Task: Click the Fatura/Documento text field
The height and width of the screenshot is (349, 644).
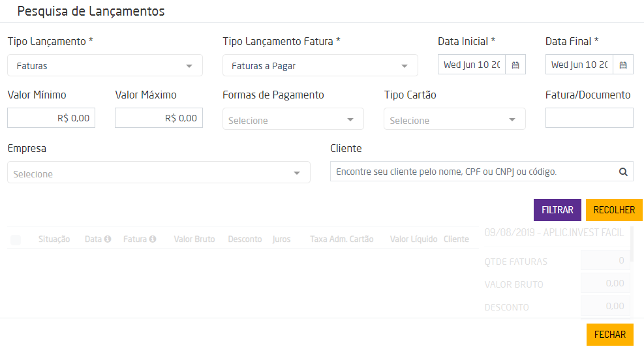Action: point(589,118)
